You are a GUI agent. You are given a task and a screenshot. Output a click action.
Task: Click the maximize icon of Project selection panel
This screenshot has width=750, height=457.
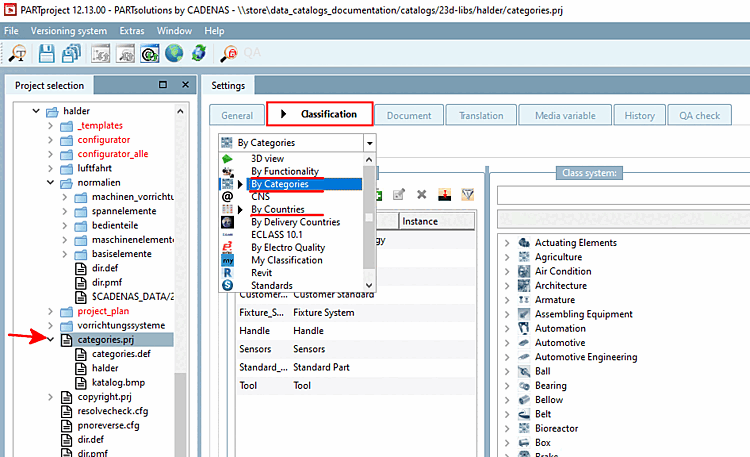(163, 85)
